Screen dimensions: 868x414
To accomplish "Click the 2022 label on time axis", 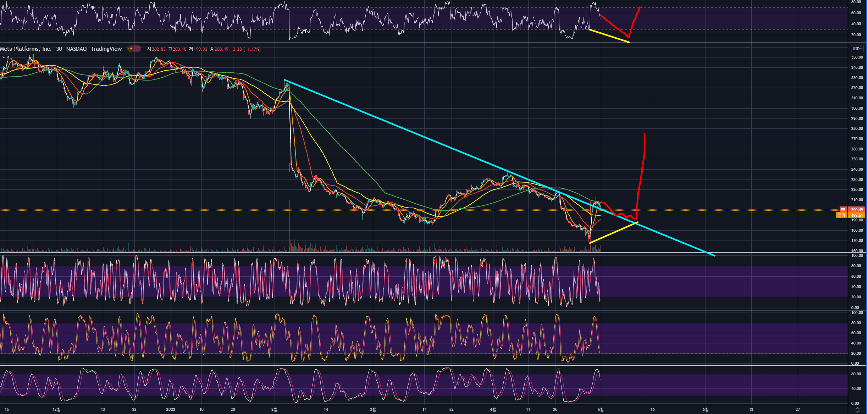I will coord(171,409).
